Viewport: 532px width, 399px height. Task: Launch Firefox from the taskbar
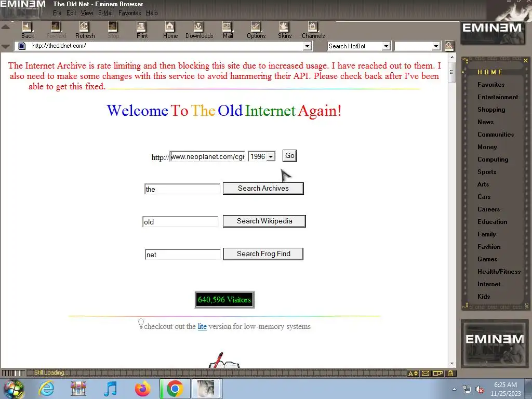(x=142, y=389)
